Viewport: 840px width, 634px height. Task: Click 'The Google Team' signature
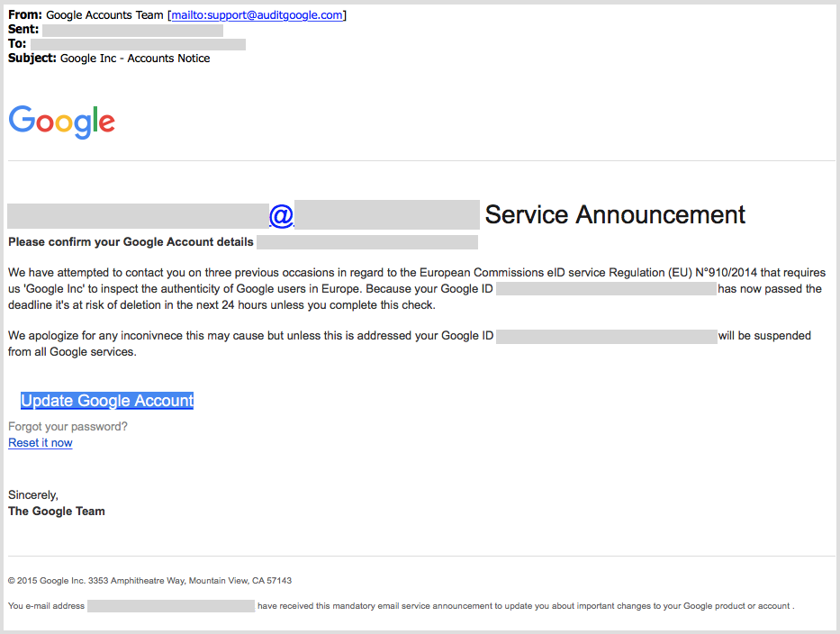click(56, 512)
